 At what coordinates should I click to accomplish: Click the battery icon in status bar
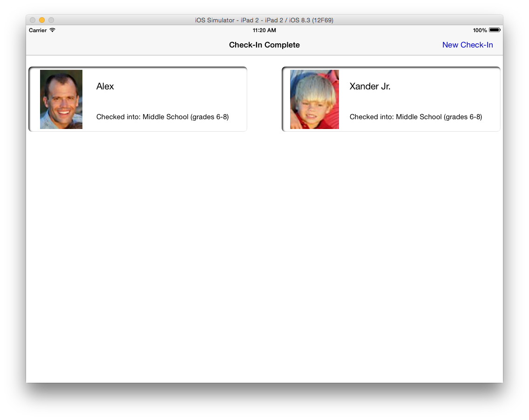pyautogui.click(x=494, y=30)
